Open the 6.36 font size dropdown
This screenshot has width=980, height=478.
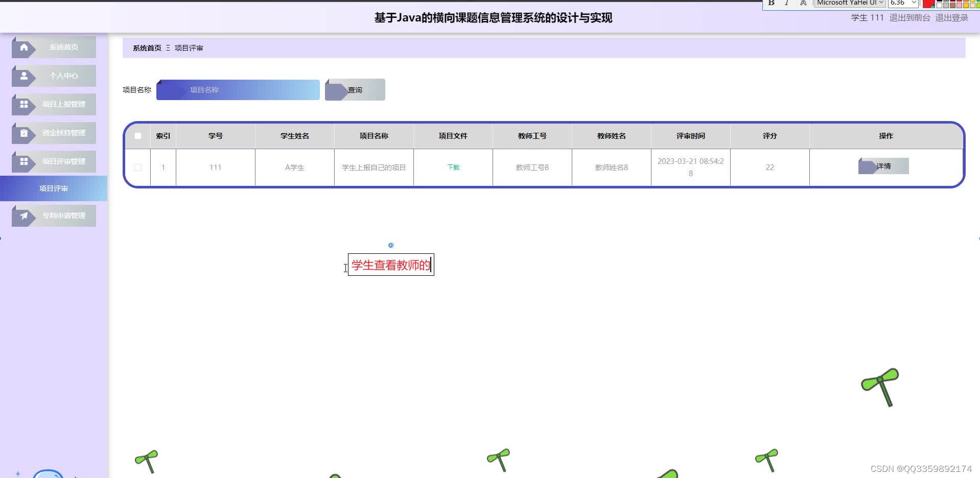pos(903,3)
